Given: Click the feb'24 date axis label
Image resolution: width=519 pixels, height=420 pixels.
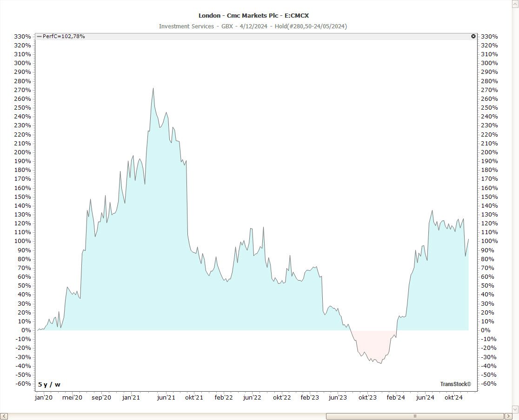Looking at the screenshot, I should (x=395, y=398).
